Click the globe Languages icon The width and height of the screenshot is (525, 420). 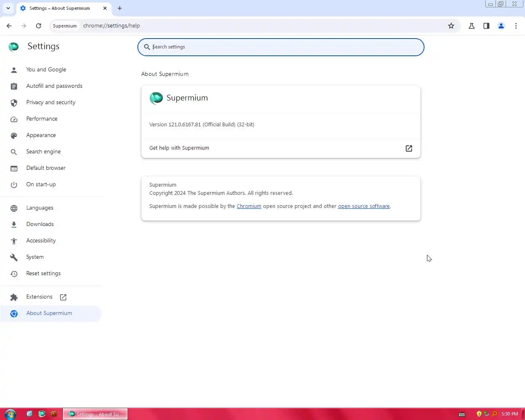tap(14, 208)
